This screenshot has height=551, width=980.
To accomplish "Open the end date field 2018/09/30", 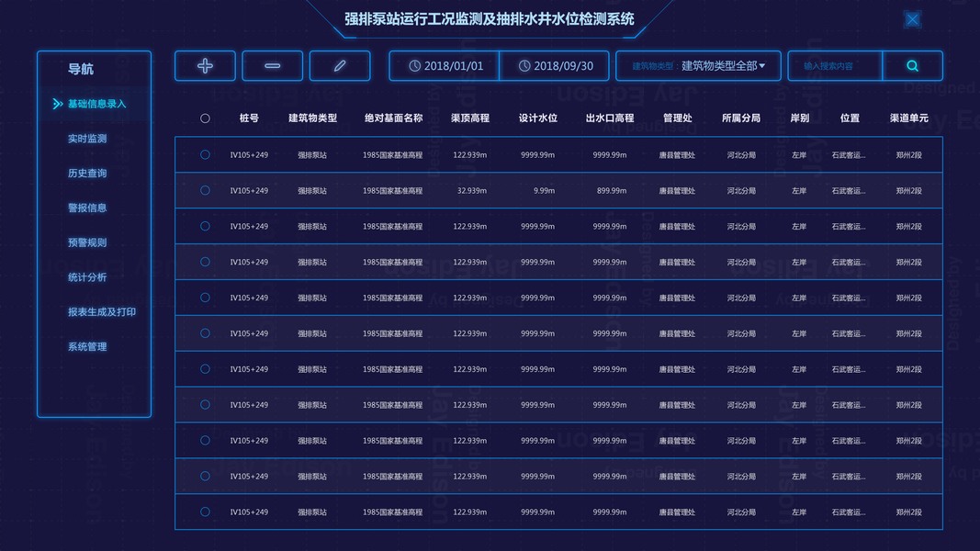I will [555, 65].
